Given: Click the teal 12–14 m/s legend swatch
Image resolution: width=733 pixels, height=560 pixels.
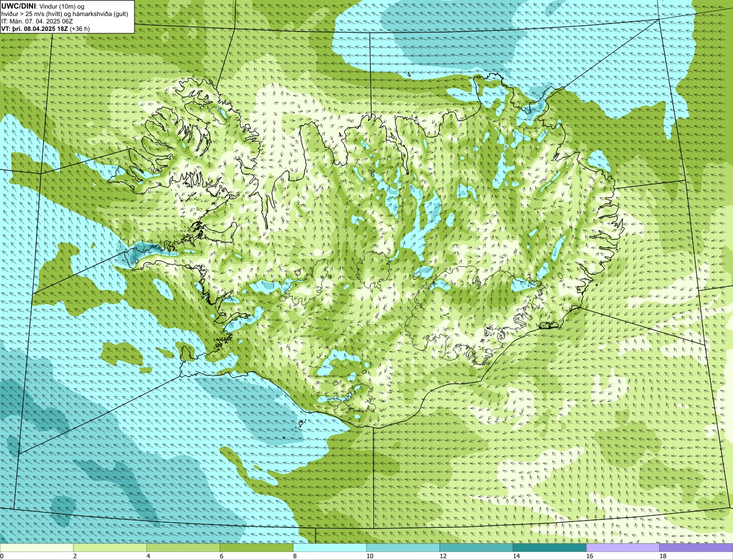Looking at the screenshot, I should pos(476,547).
